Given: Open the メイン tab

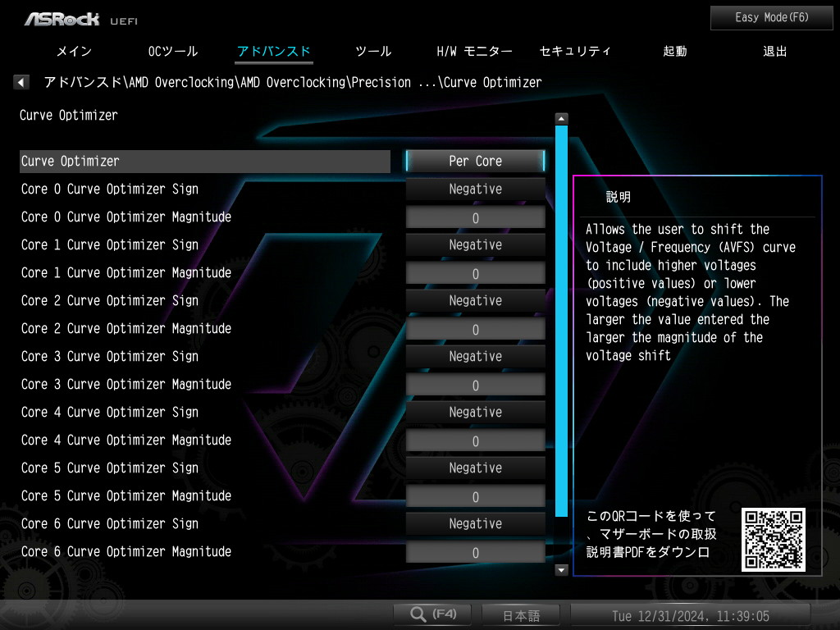Looking at the screenshot, I should 74,52.
